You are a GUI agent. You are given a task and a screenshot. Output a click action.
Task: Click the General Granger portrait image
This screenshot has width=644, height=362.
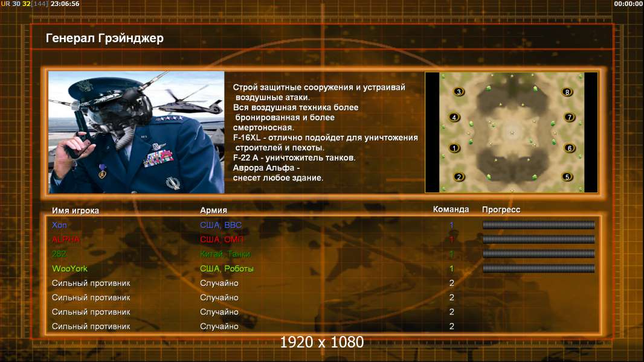[137, 132]
